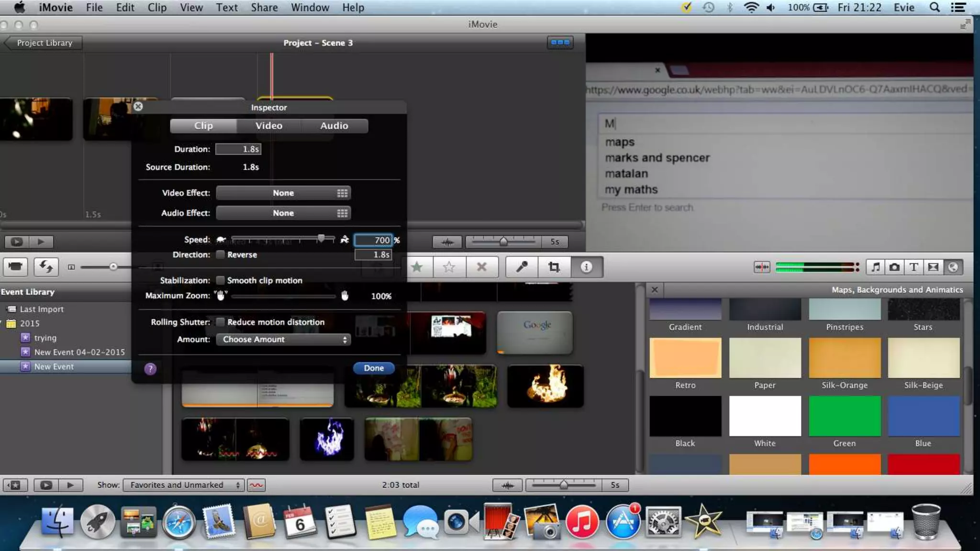Select Google clip thumbnail in event browser
Image resolution: width=980 pixels, height=551 pixels.
(535, 332)
